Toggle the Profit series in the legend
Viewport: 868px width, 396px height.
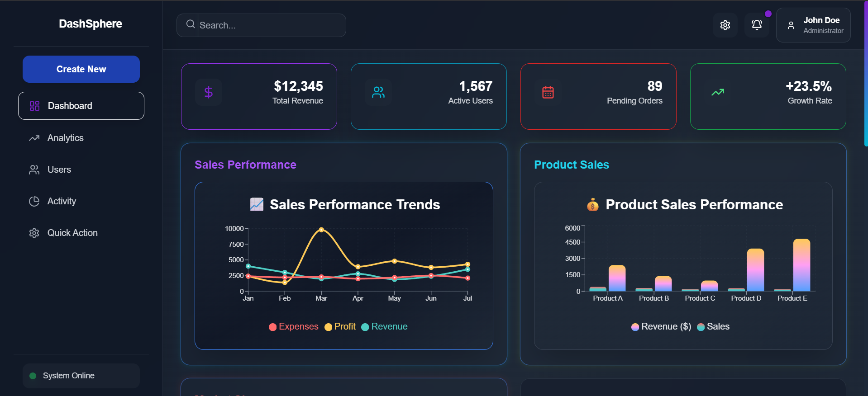click(x=340, y=326)
